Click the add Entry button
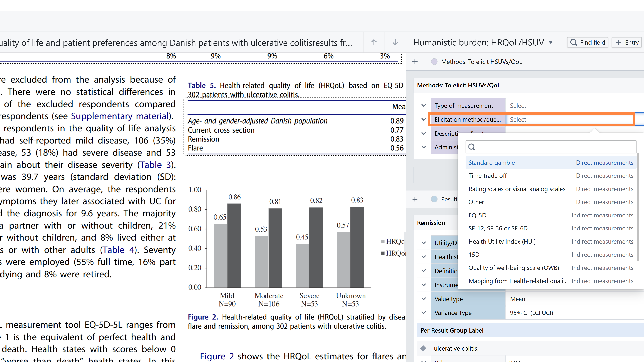The image size is (644, 362). pos(627,42)
